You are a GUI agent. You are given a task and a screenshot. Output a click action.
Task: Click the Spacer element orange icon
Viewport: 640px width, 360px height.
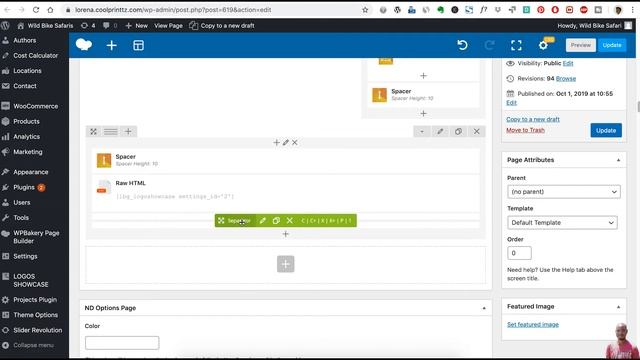point(104,160)
